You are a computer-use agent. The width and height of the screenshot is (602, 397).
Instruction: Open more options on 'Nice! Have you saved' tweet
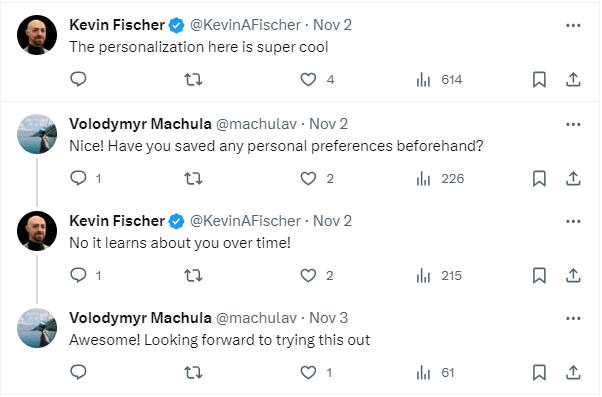[x=573, y=124]
